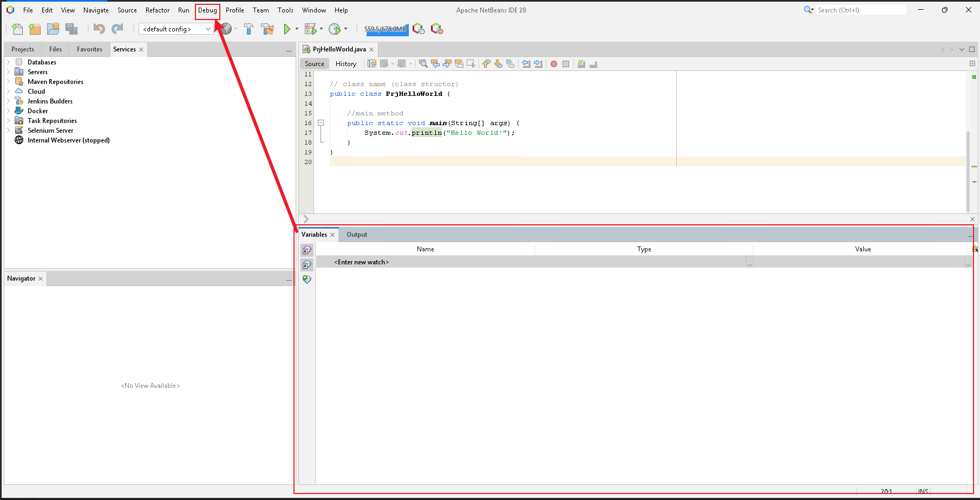Switch to the Projects tab
The width and height of the screenshot is (980, 500).
point(23,49)
